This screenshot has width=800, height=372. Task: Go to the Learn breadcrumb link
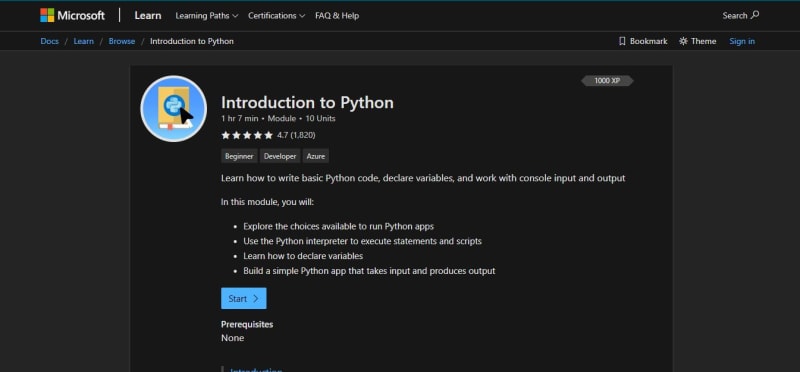tap(84, 41)
